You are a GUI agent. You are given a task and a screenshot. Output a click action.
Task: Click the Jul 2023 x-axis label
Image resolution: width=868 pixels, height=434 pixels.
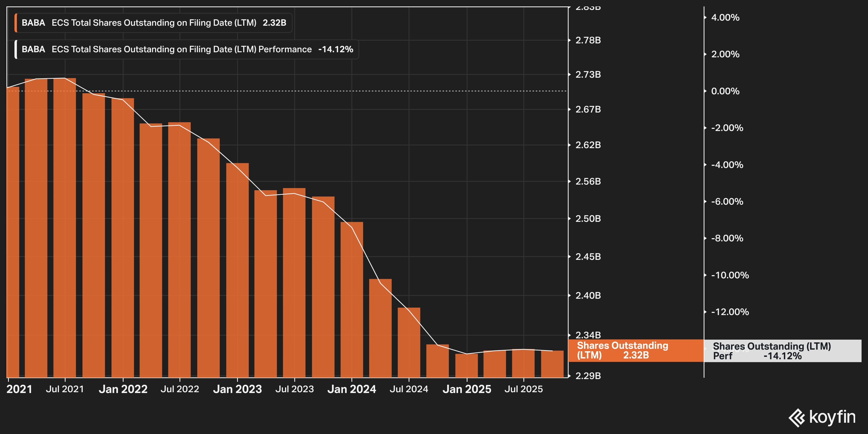click(x=294, y=389)
